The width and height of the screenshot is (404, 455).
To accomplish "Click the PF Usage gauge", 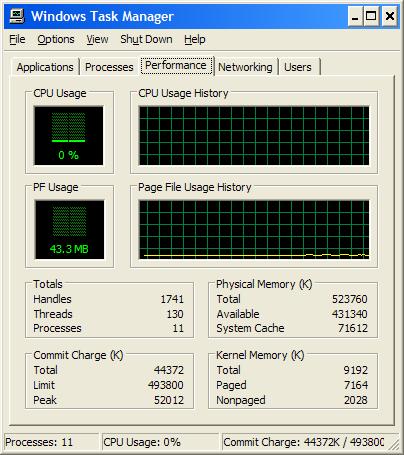I will coord(69,229).
